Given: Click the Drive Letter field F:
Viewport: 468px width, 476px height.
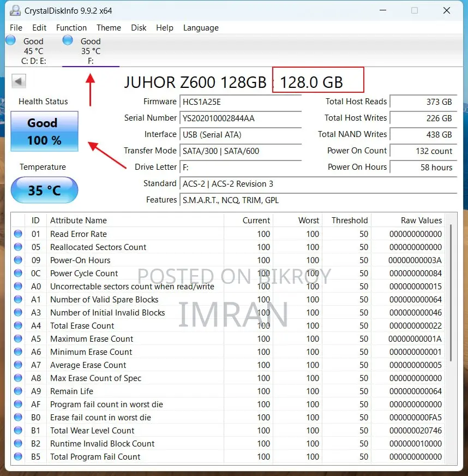Looking at the screenshot, I should coord(241,167).
